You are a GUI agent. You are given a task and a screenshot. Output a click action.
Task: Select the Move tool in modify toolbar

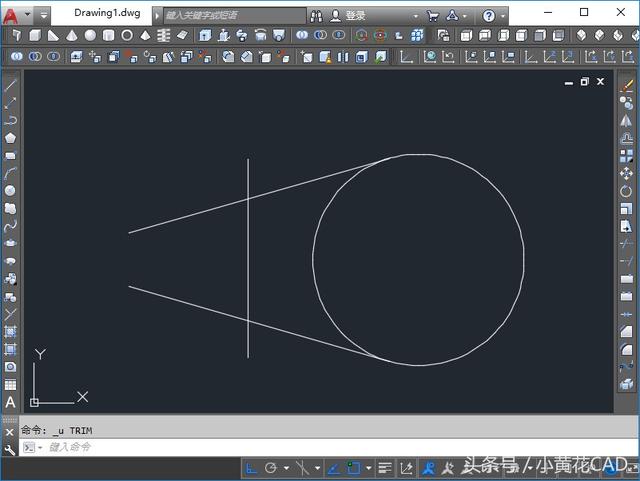point(627,173)
